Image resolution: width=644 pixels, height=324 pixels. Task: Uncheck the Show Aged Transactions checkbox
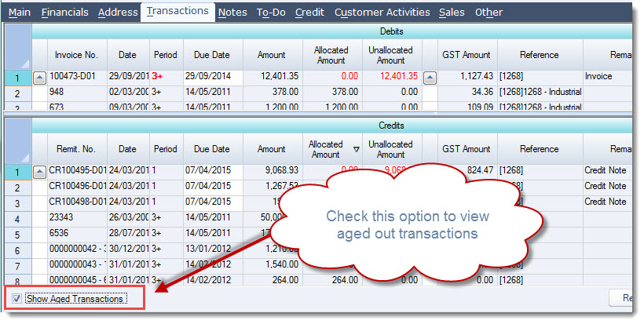click(16, 299)
